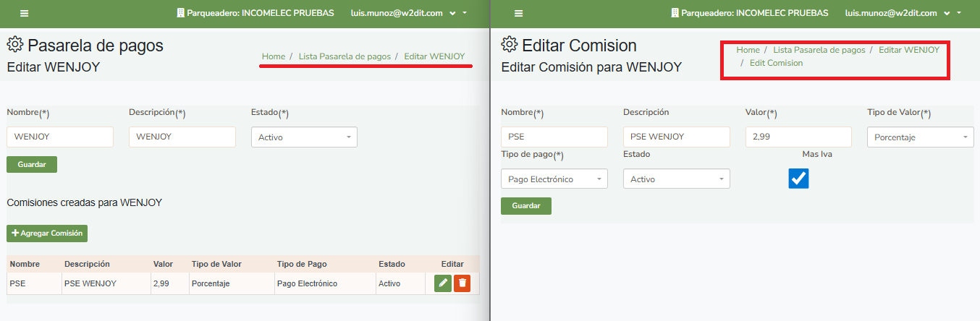Click the gear icon beside Editar Comision
The height and width of the screenshot is (321, 980).
click(509, 45)
